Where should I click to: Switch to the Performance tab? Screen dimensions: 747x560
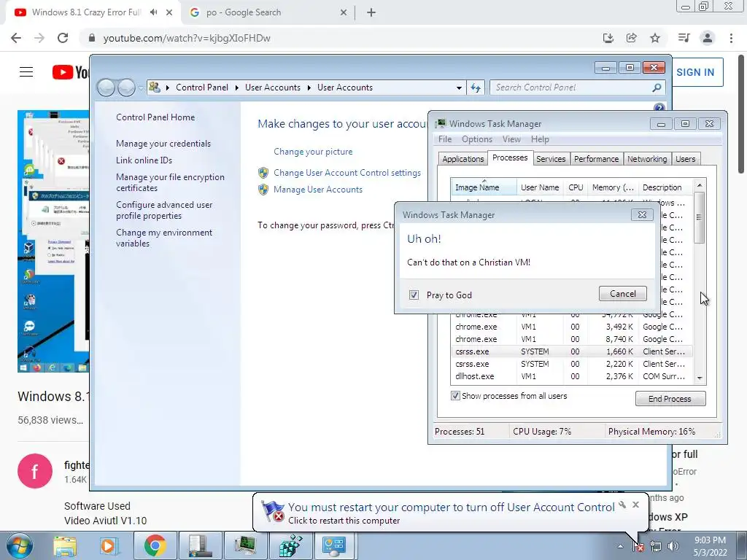[596, 159]
